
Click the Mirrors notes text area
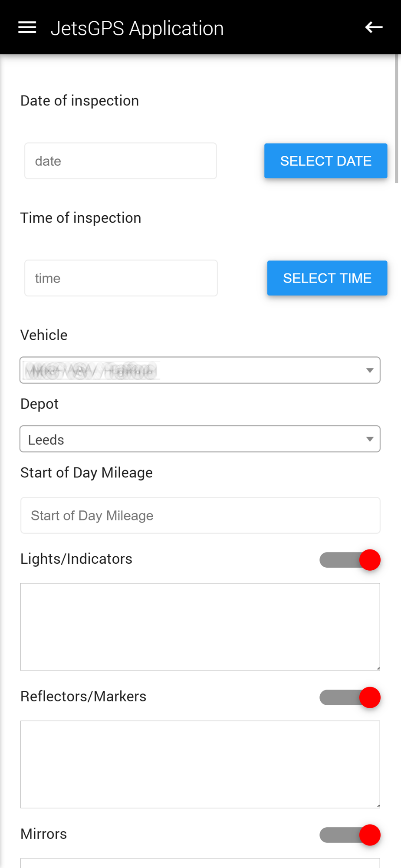(200, 863)
